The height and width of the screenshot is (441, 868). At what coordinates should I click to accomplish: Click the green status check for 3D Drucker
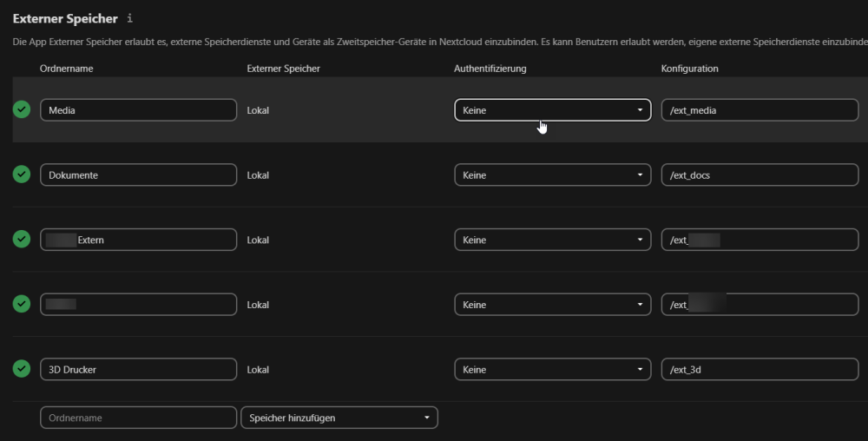coord(22,369)
